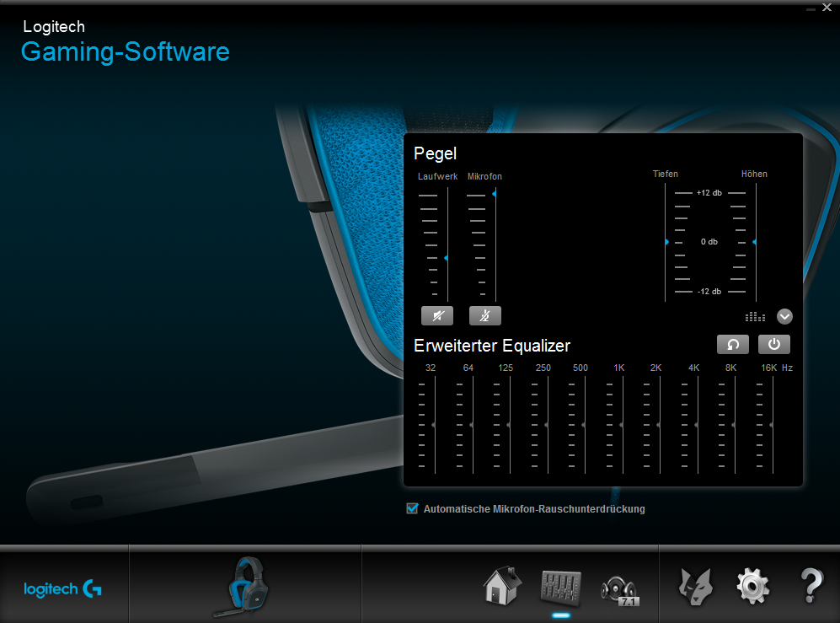840x623 pixels.
Task: Click the Logitech G logo
Action: 62,589
